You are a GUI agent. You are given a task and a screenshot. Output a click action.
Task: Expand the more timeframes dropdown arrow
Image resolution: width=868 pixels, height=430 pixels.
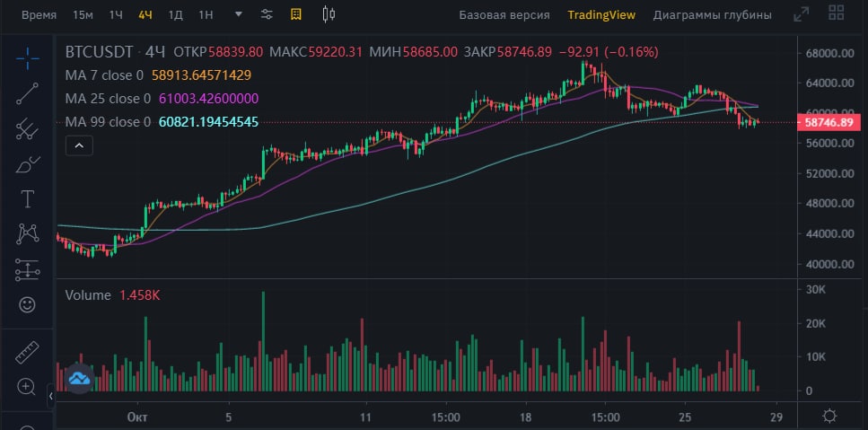click(x=239, y=13)
